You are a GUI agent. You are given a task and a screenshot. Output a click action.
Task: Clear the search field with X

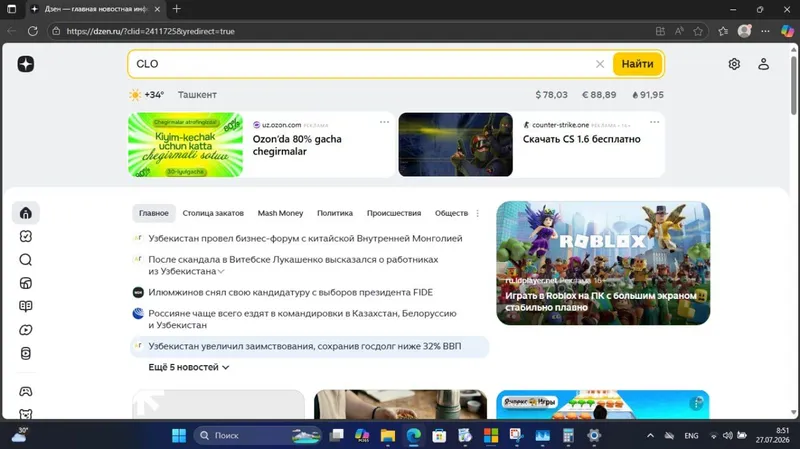pyautogui.click(x=600, y=64)
